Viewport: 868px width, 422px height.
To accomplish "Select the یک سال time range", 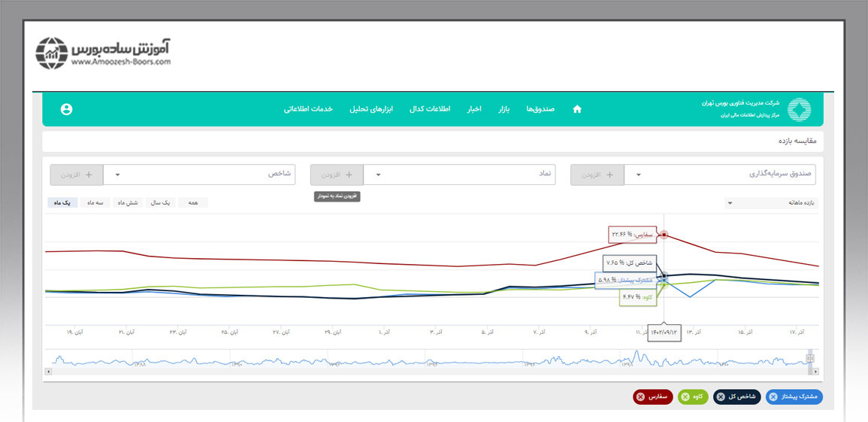I will pos(160,202).
